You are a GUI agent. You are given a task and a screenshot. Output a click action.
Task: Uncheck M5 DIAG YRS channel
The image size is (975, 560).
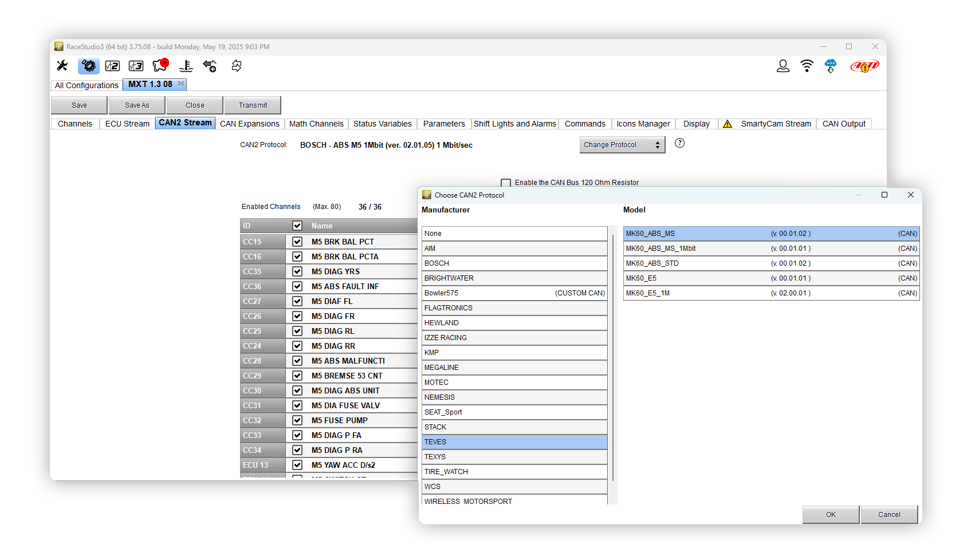tap(297, 271)
